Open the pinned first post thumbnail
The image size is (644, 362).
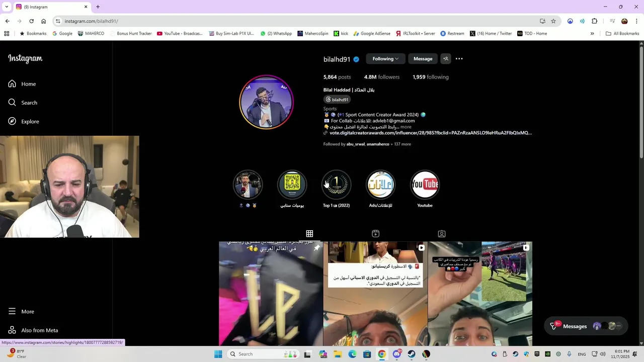click(271, 294)
